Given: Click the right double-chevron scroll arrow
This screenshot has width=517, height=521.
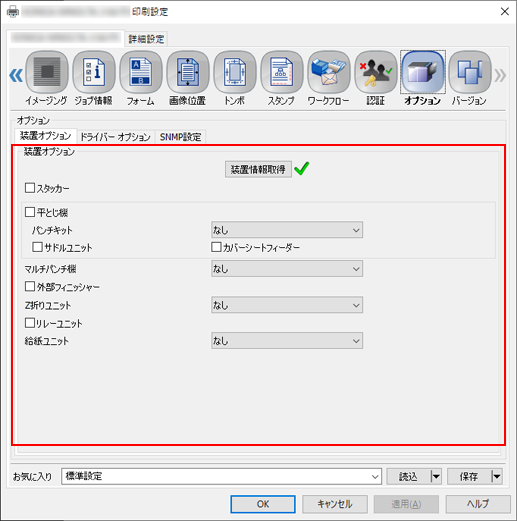Looking at the screenshot, I should tap(500, 75).
